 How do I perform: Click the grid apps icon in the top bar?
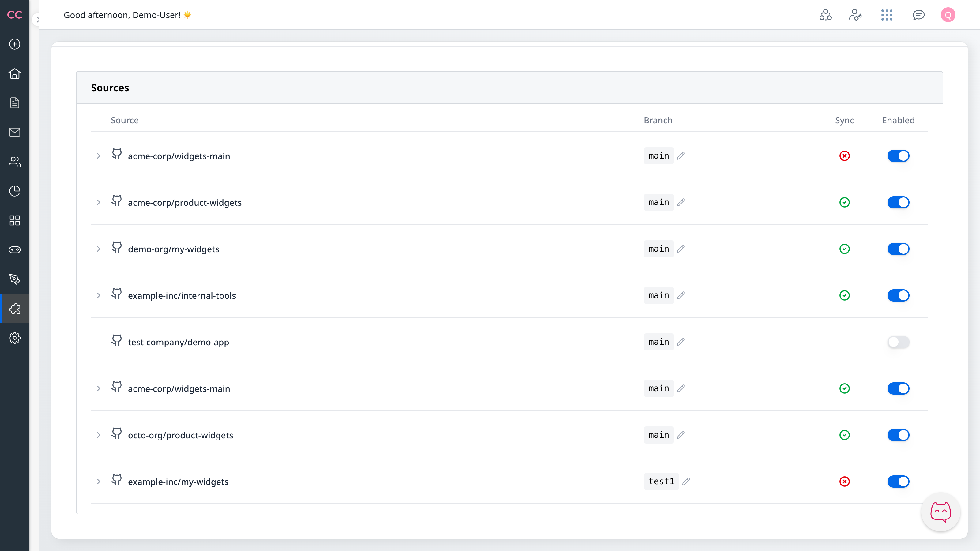pyautogui.click(x=887, y=15)
